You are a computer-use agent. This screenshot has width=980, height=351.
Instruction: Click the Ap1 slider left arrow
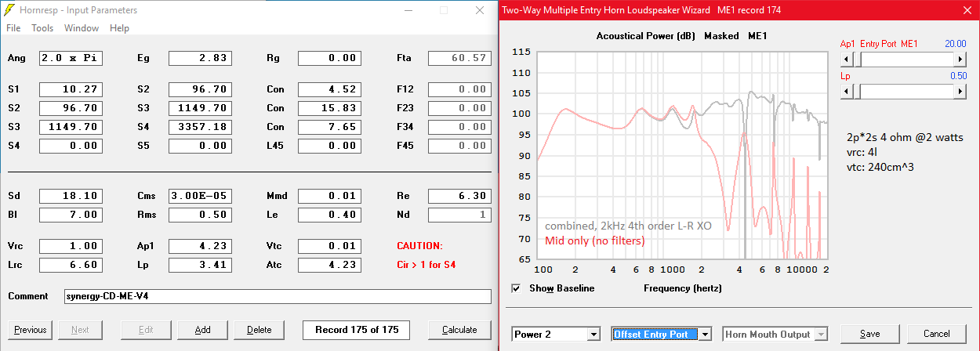click(847, 59)
